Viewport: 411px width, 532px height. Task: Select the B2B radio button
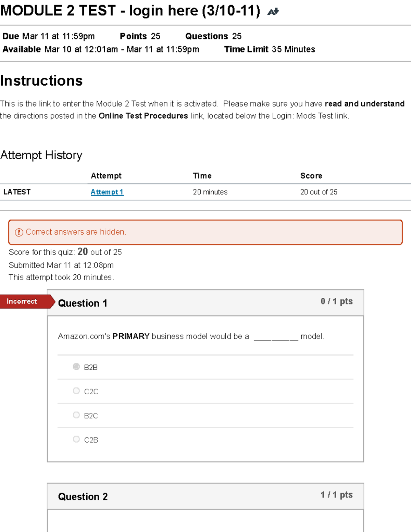[76, 367]
